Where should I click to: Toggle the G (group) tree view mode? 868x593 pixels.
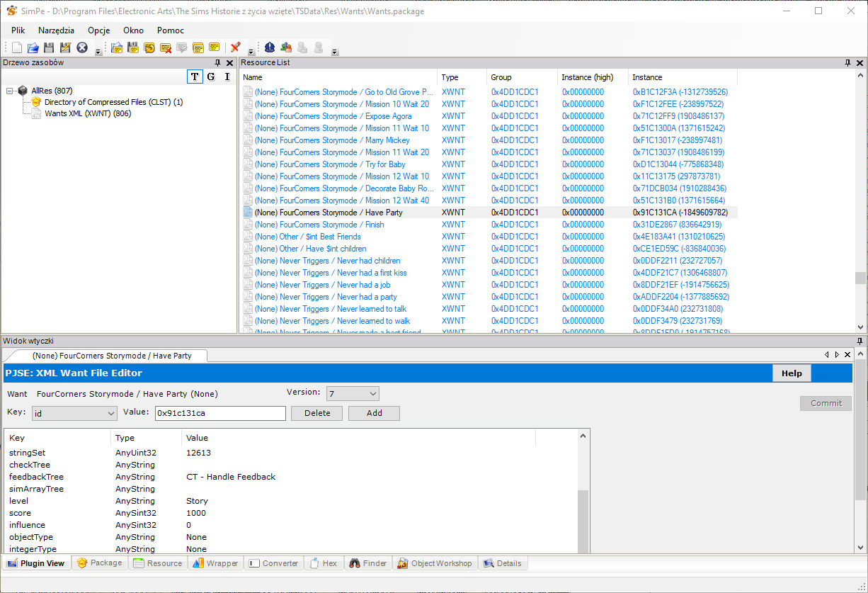coord(211,77)
